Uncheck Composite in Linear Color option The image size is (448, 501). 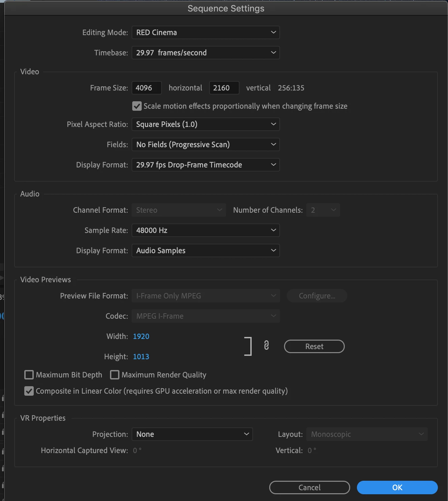(x=29, y=391)
